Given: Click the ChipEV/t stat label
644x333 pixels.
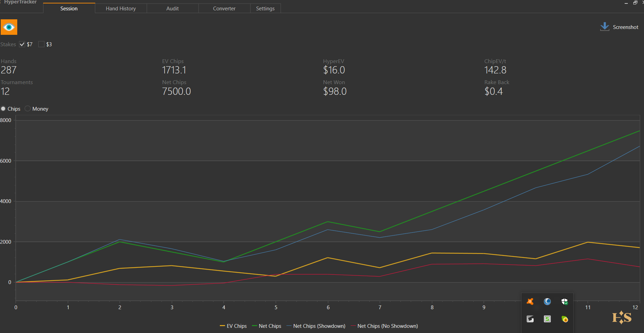Looking at the screenshot, I should pyautogui.click(x=495, y=61).
